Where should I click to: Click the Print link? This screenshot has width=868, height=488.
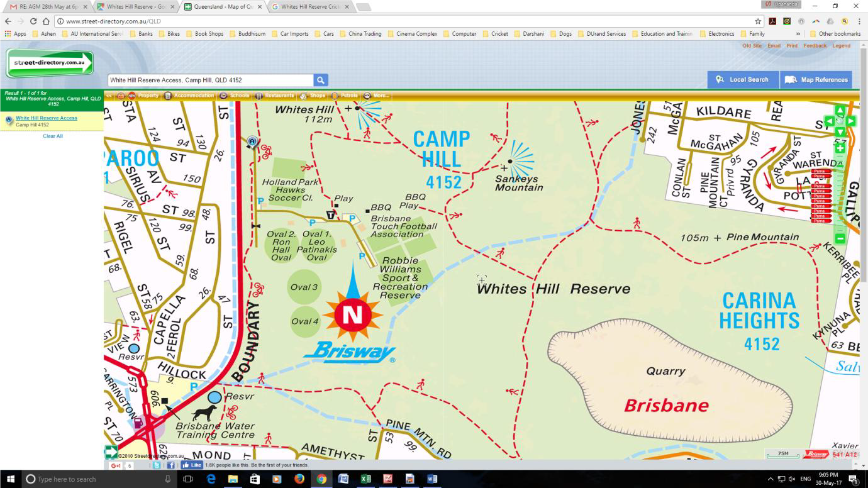click(792, 46)
